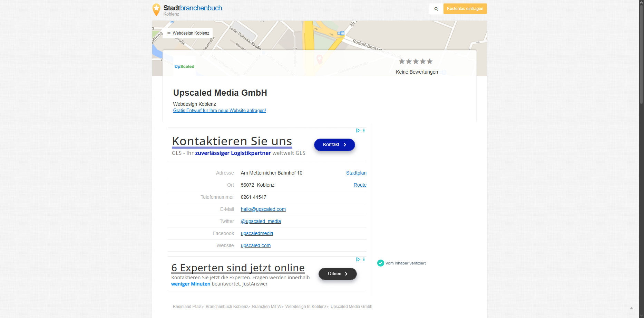Open the Webdesign Koblenz list menu
Screen dimensions: 644x318
click(188, 33)
